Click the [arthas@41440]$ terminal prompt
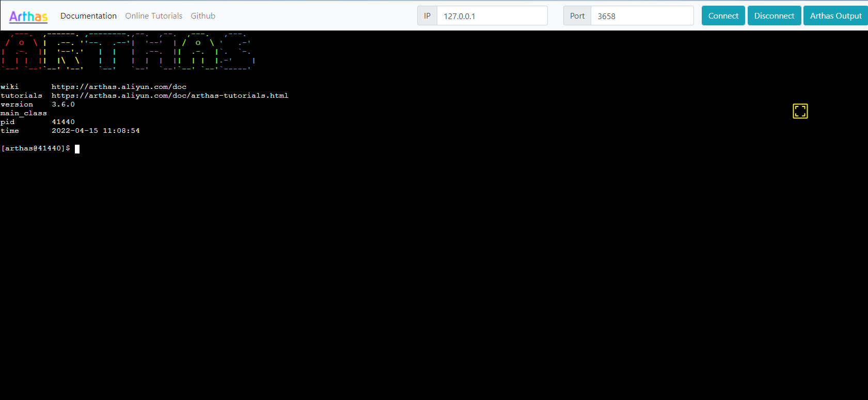The image size is (868, 400). (36, 148)
